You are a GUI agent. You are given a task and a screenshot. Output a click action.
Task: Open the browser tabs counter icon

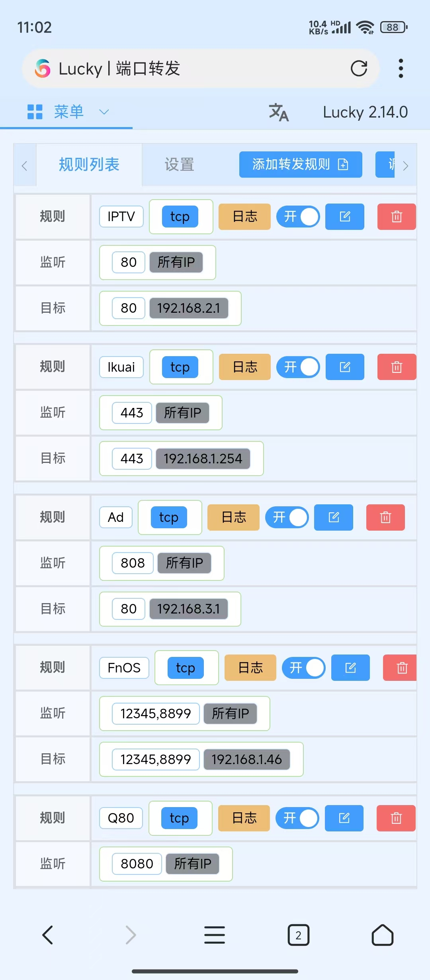point(298,935)
